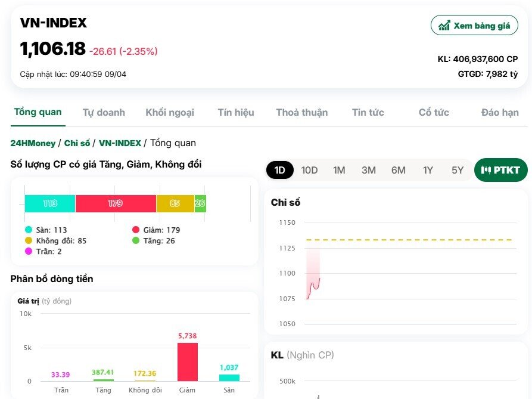532x399 pixels.
Task: Select the 1D time range
Action: tap(279, 170)
